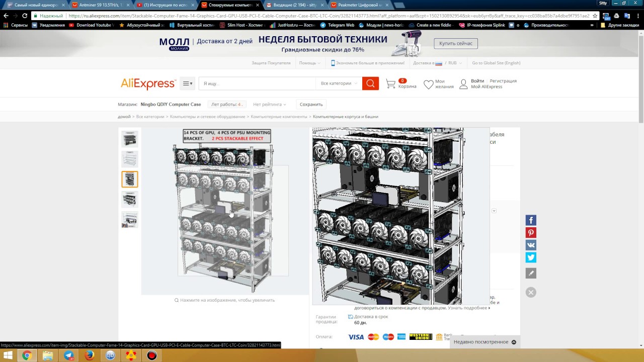644x362 pixels.
Task: Select the fifth product thumbnail image
Action: click(130, 220)
